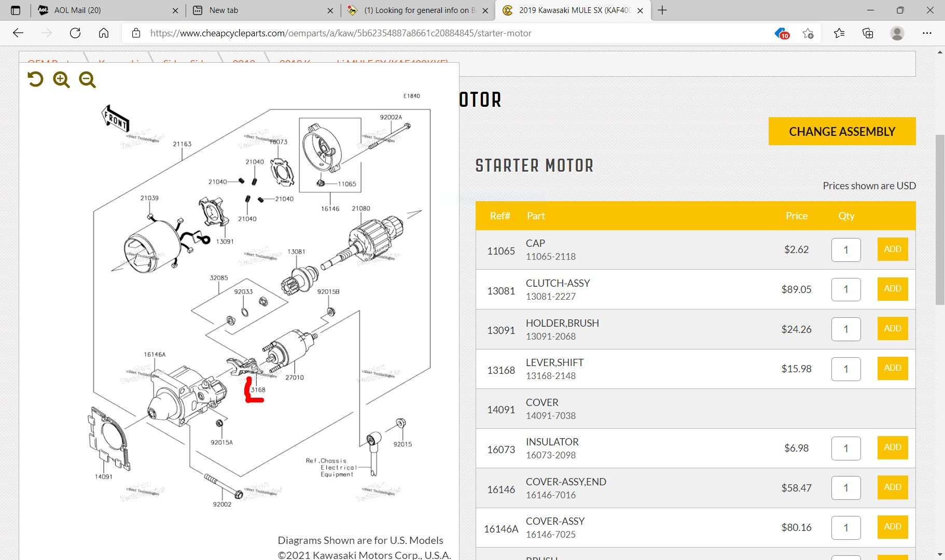Screen dimensions: 945x560
Task: Open the Settings and more menu
Action: pyautogui.click(x=927, y=33)
